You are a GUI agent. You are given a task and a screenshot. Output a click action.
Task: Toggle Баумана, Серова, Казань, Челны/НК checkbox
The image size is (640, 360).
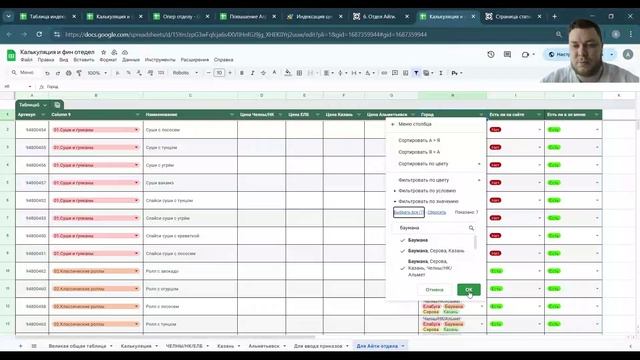(402, 268)
